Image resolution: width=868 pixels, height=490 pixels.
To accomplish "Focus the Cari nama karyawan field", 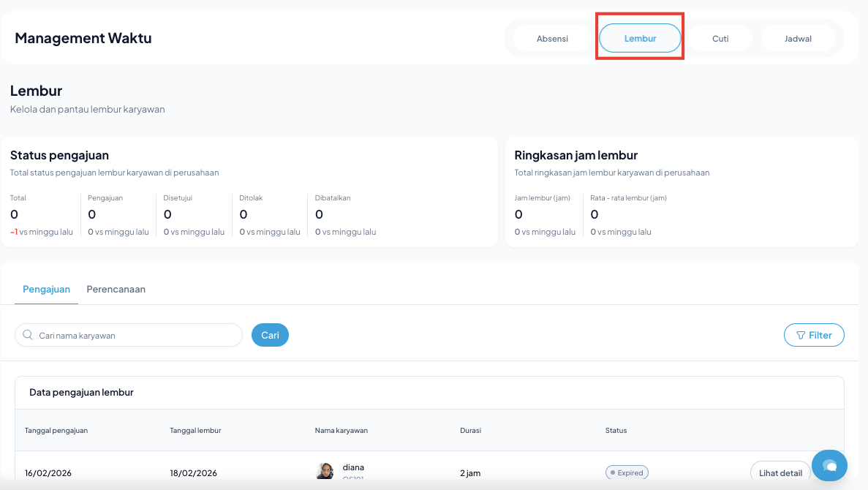I will pyautogui.click(x=135, y=335).
